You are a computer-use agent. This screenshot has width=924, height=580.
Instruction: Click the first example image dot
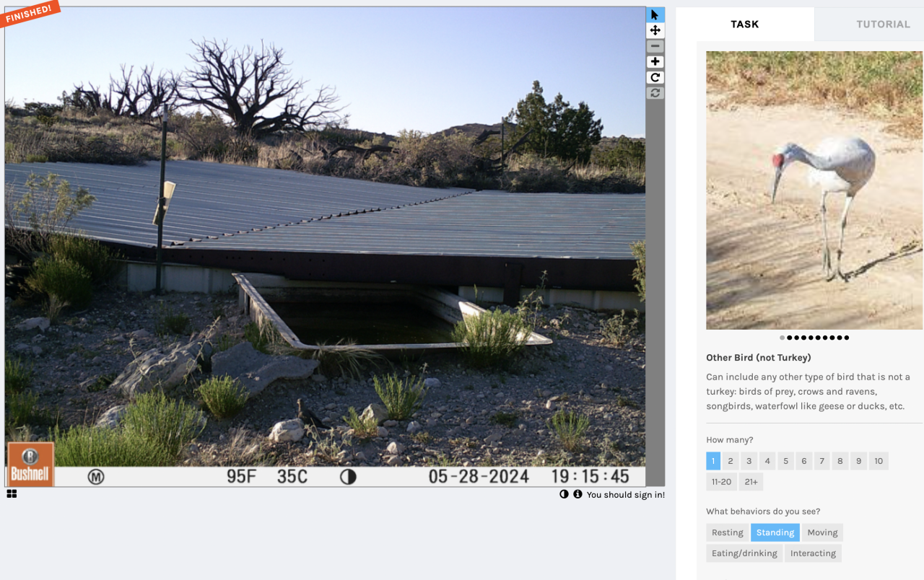click(x=782, y=338)
